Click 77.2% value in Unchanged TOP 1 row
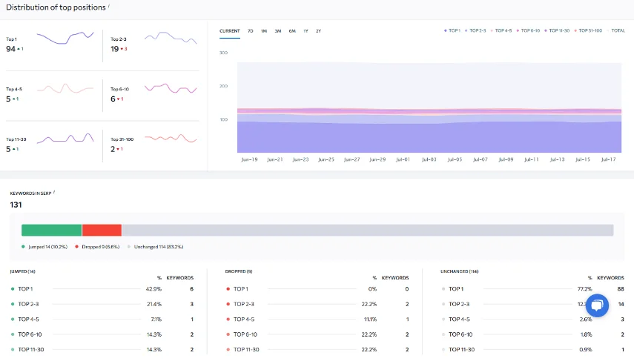This screenshot has height=364, width=634. click(x=584, y=289)
